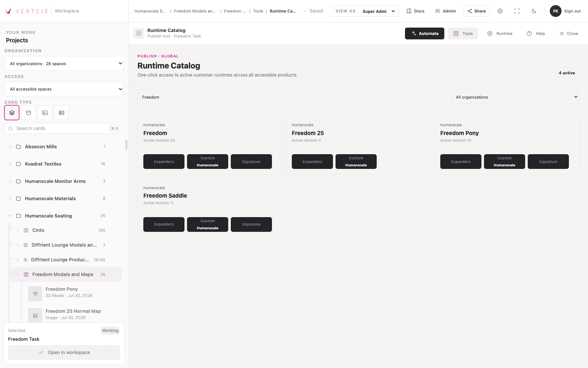This screenshot has height=368, width=588.
Task: Open the catalog All organizations filter dropdown
Action: pos(514,97)
